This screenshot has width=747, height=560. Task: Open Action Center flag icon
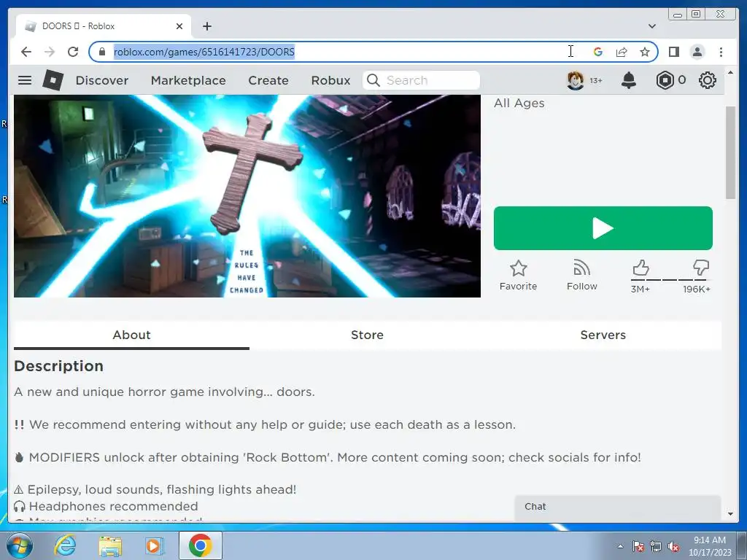638,546
